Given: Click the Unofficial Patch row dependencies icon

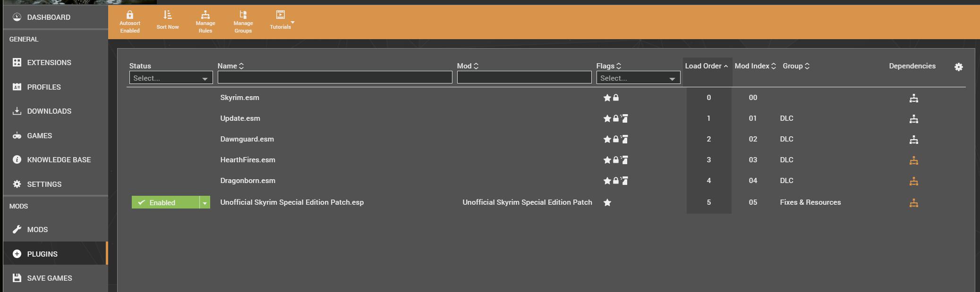Looking at the screenshot, I should pos(914,203).
